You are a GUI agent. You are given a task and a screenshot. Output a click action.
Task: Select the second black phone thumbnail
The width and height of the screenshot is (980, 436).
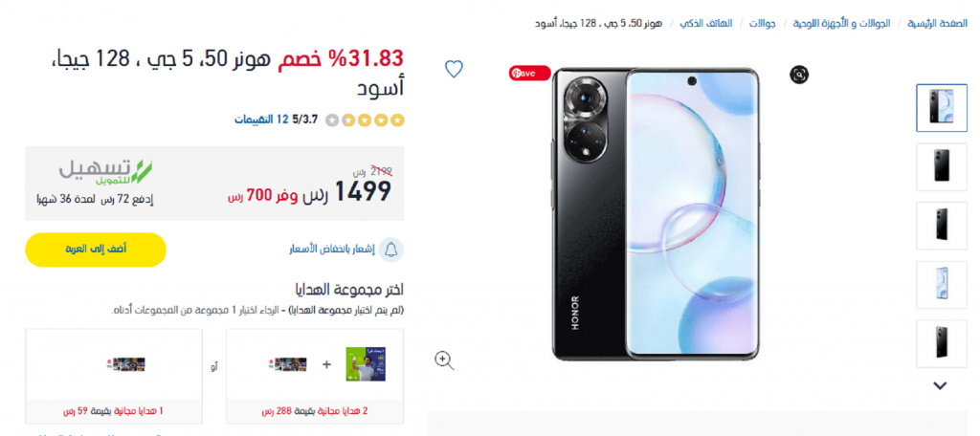click(x=942, y=166)
